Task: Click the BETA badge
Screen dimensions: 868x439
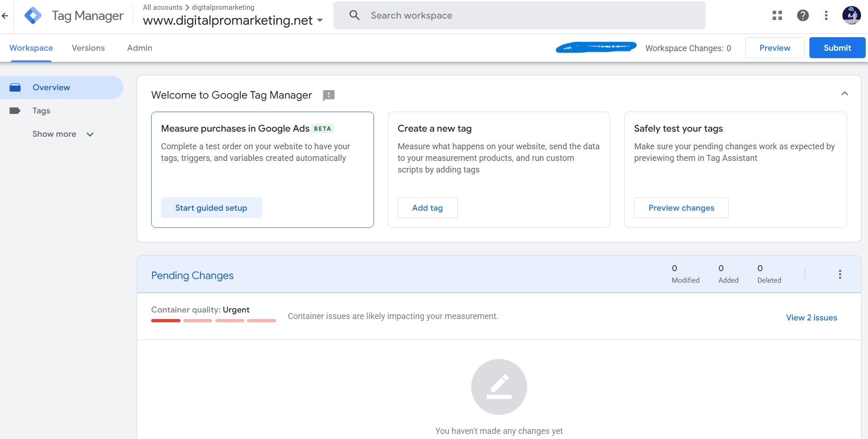Action: pos(322,129)
